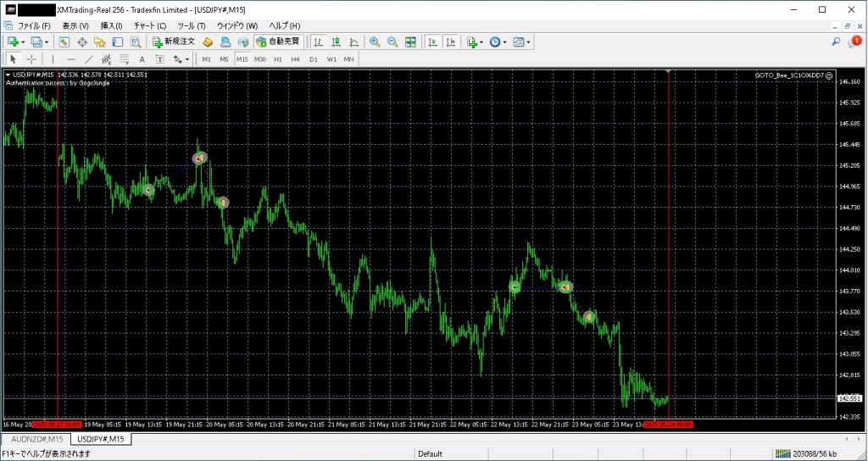The image size is (868, 461).
Task: Select the vertical line drawing tool
Action: [53, 59]
